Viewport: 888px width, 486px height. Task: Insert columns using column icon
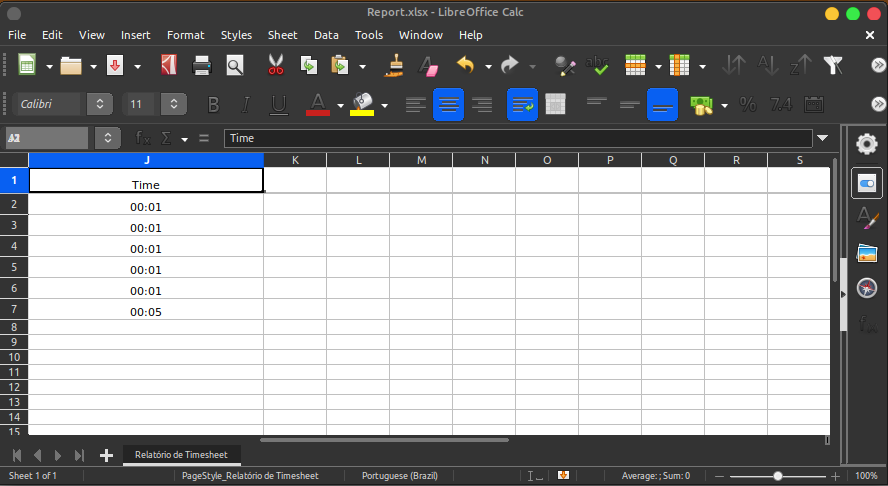(x=679, y=66)
